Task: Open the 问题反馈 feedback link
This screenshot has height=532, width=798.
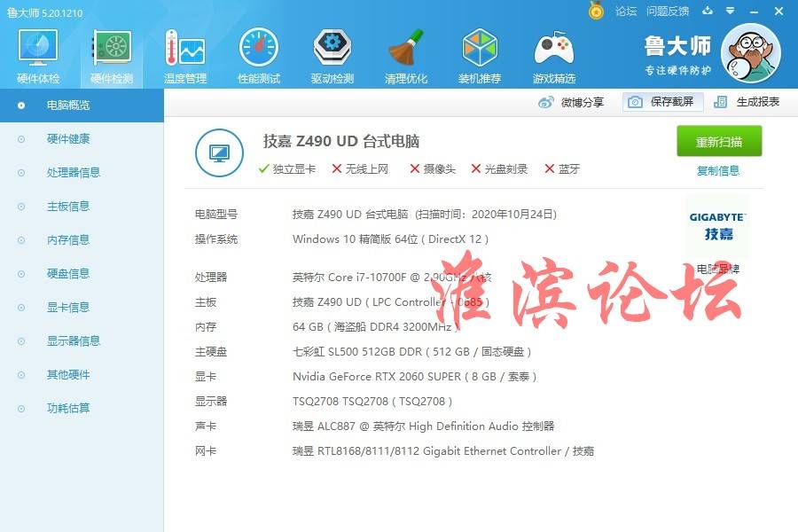Action: (x=667, y=12)
